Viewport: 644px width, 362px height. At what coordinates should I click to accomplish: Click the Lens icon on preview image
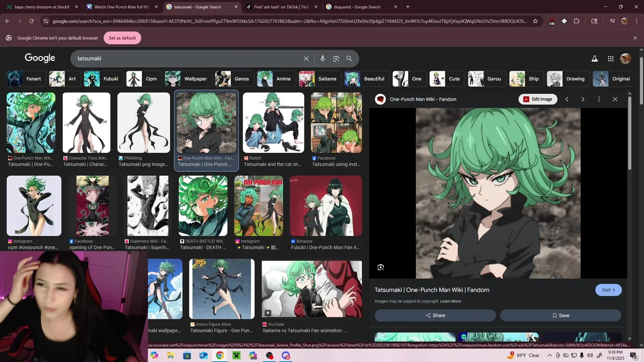tap(381, 267)
